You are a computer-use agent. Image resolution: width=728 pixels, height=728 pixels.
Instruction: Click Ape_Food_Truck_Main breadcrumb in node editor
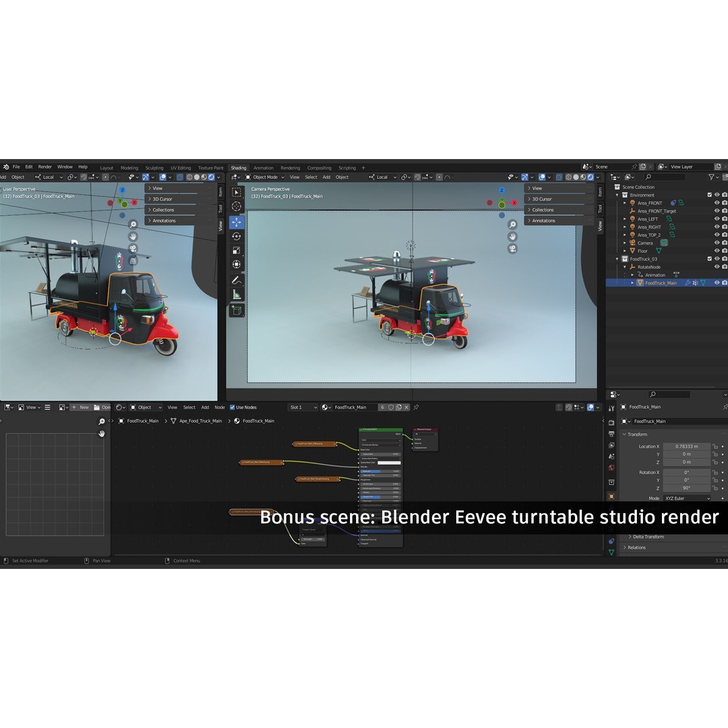(x=196, y=421)
